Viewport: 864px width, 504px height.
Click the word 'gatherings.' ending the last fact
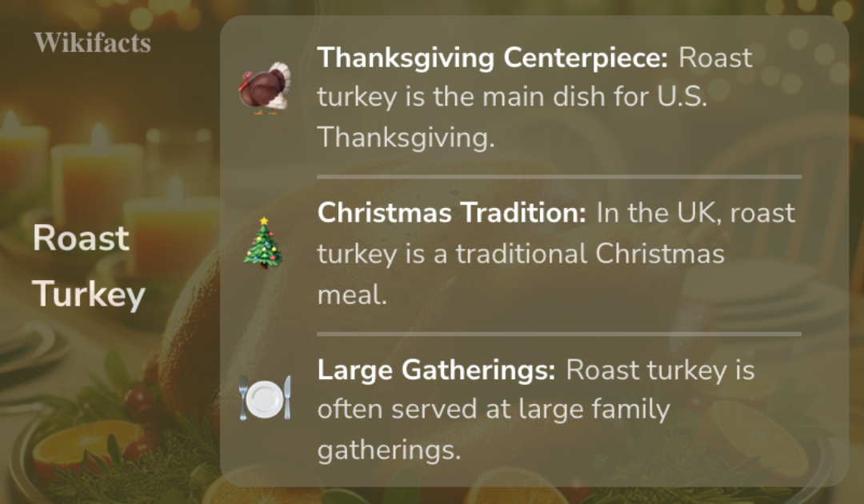389,450
